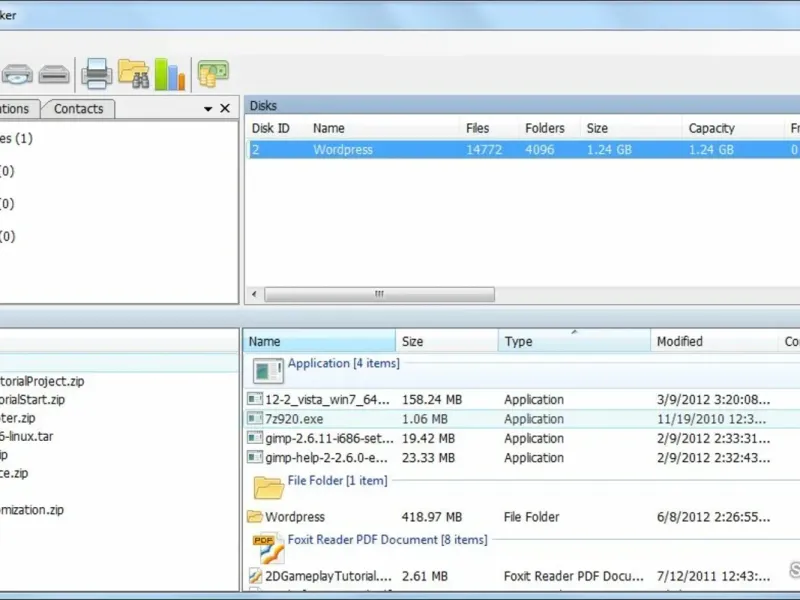The height and width of the screenshot is (600, 800).
Task: Click the 158.24 MB size cell
Action: click(432, 399)
